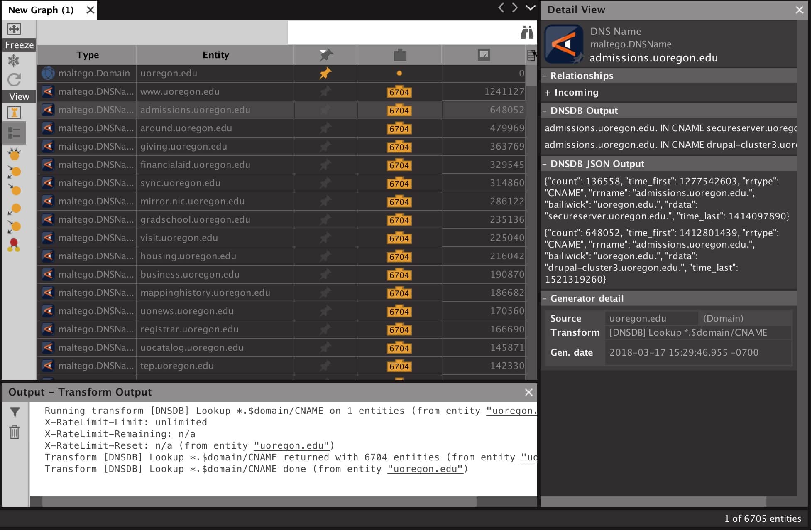Expand the Incoming section
The height and width of the screenshot is (531, 812).
coord(548,93)
